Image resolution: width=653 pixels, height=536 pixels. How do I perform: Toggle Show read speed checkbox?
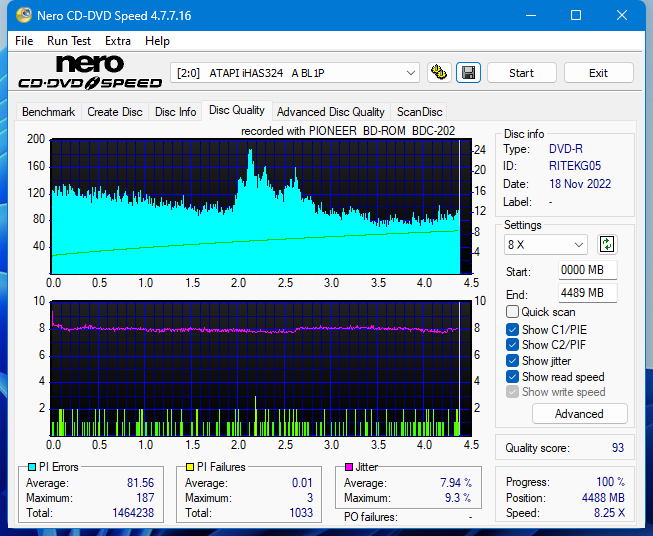pyautogui.click(x=512, y=376)
